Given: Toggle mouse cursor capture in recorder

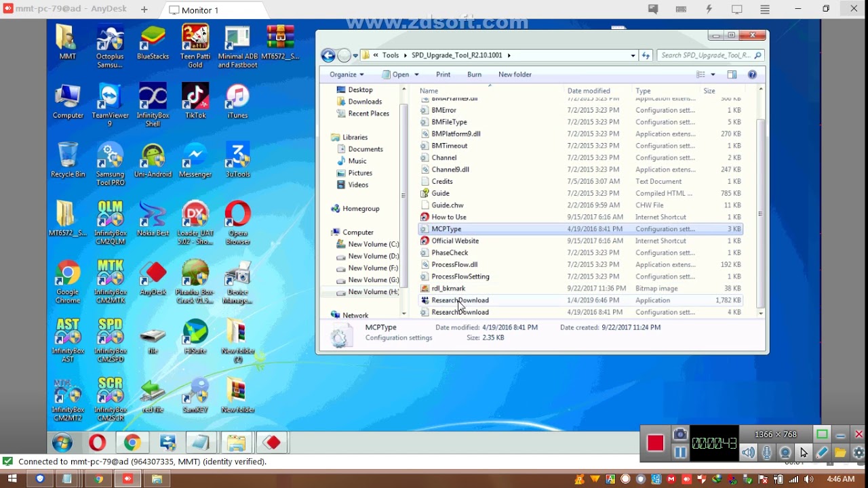Looking at the screenshot, I should (804, 453).
